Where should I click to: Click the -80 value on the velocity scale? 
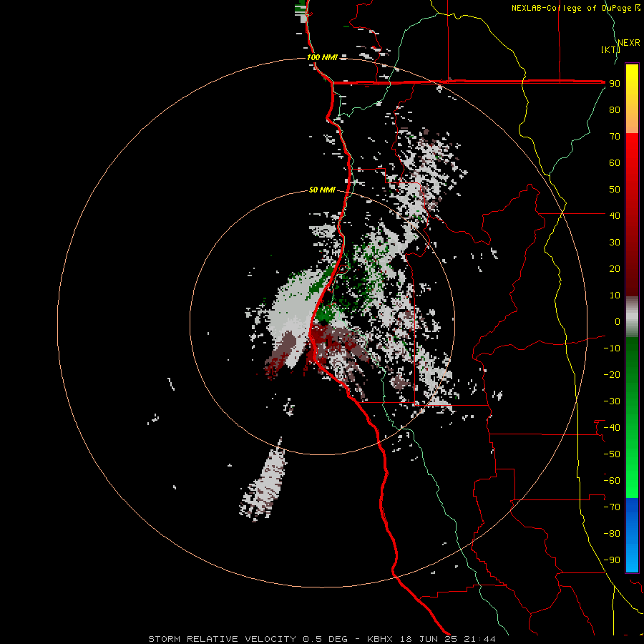[612, 534]
